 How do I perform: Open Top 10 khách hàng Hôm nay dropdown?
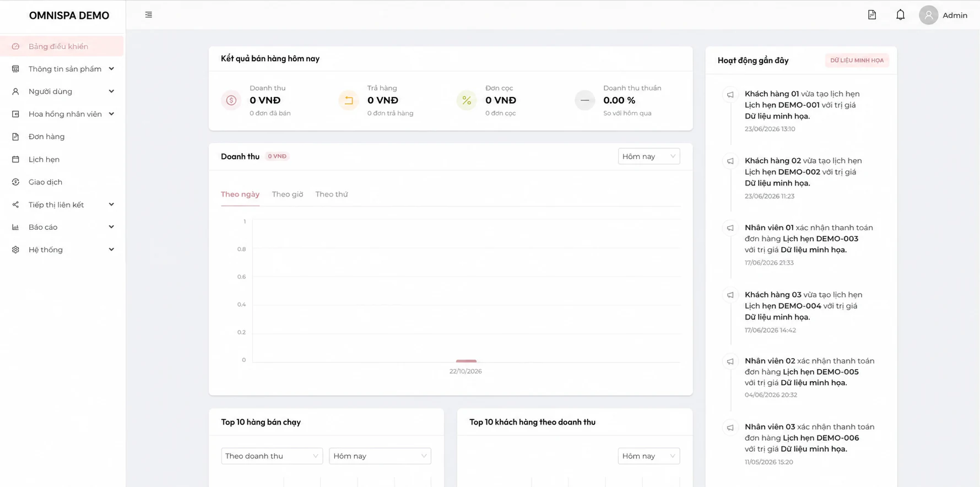648,456
